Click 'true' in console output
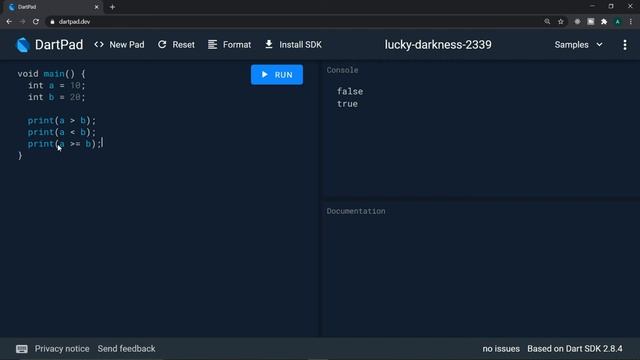Screen dimensions: 640x360 coord(347,104)
